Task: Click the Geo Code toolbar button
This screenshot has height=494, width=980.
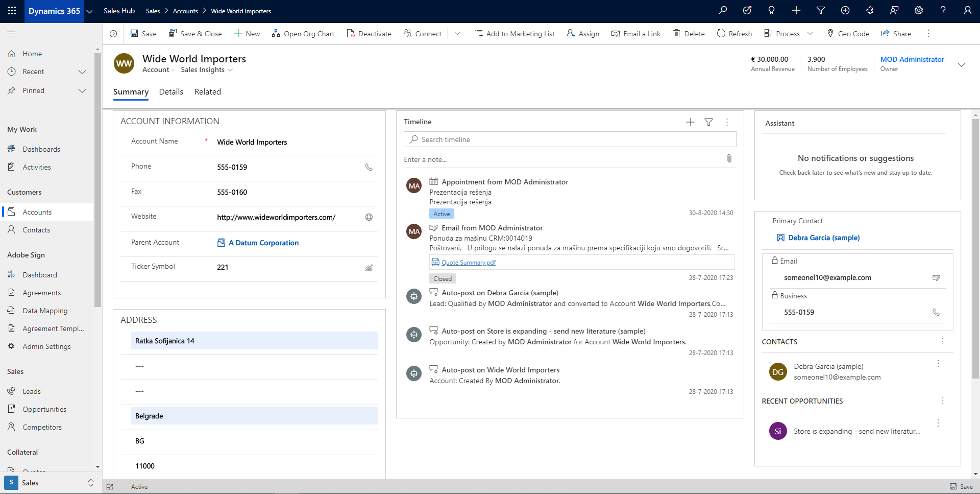Action: pyautogui.click(x=848, y=34)
